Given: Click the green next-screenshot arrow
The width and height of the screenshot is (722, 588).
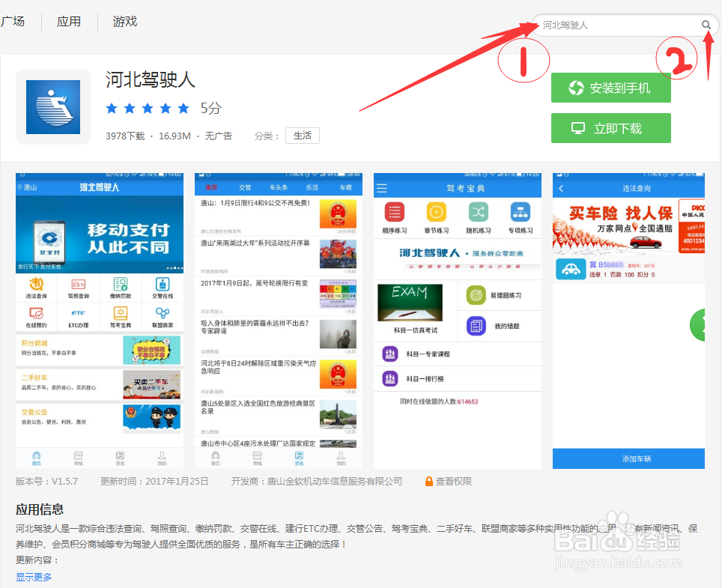Looking at the screenshot, I should coord(698,325).
